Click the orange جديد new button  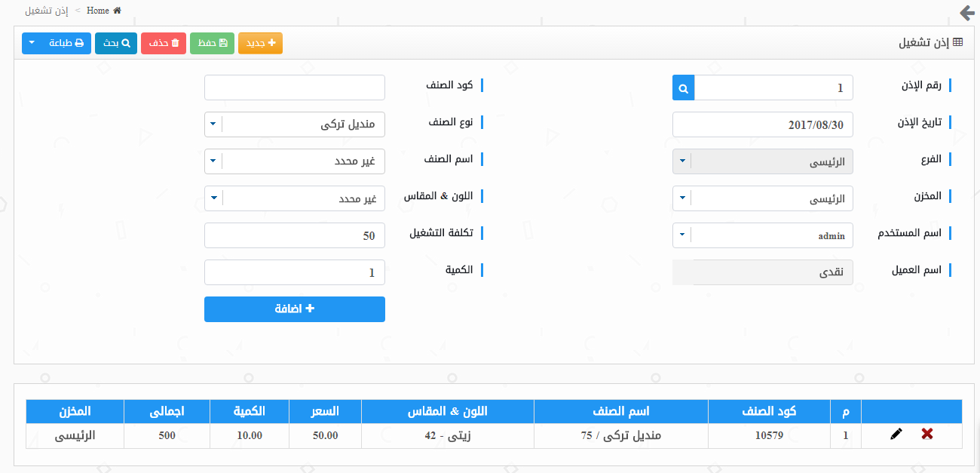[x=260, y=44]
